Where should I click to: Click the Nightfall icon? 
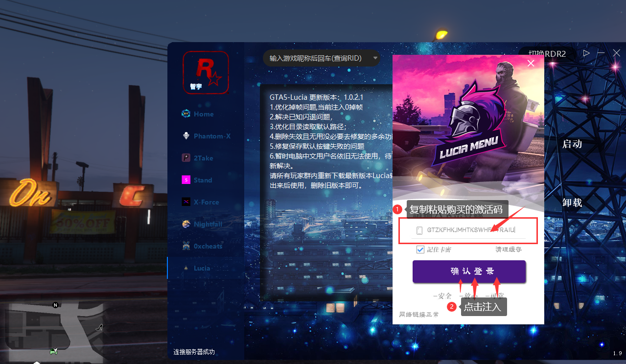coord(186,224)
